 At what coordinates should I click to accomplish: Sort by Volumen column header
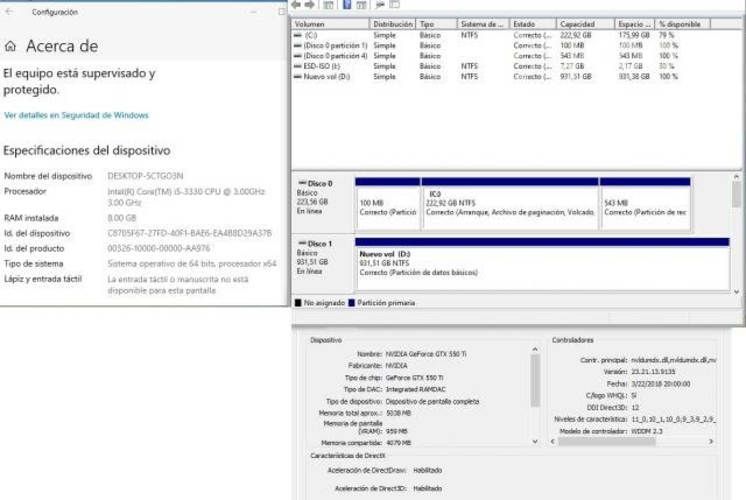coord(330,24)
